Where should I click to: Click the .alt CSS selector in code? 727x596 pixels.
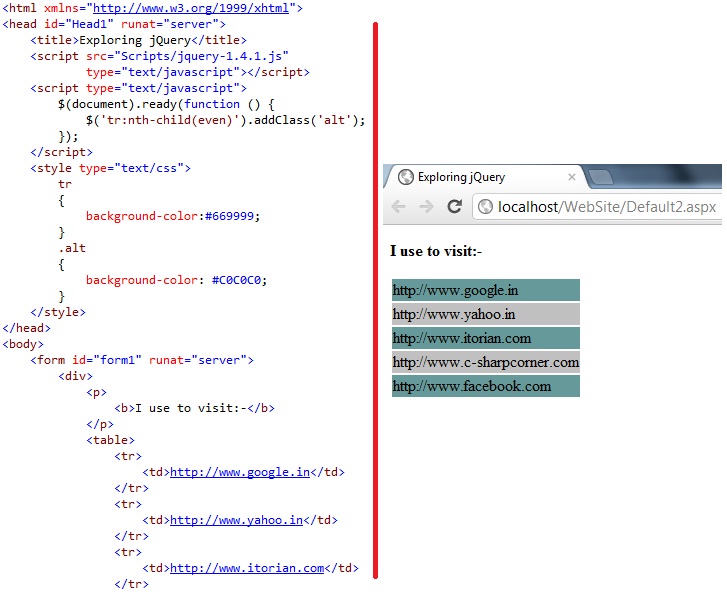pyautogui.click(x=72, y=248)
